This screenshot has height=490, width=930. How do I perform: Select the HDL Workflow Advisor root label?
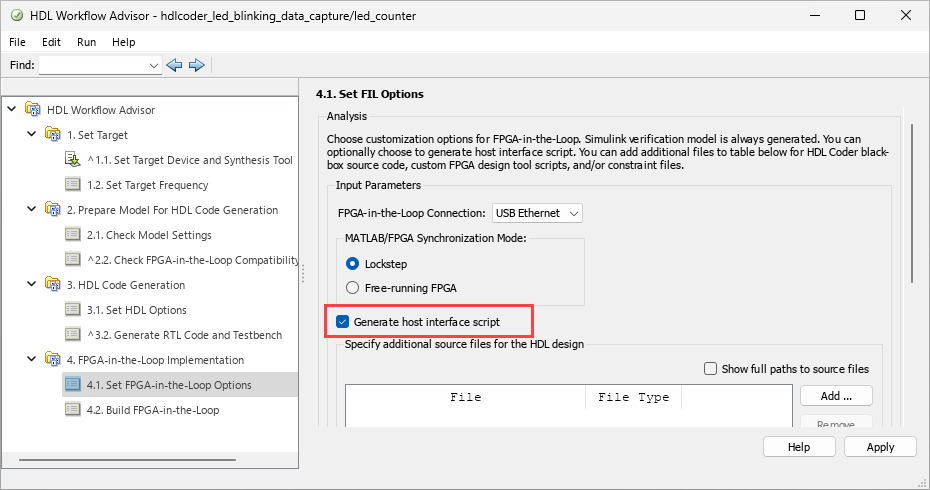pos(101,110)
